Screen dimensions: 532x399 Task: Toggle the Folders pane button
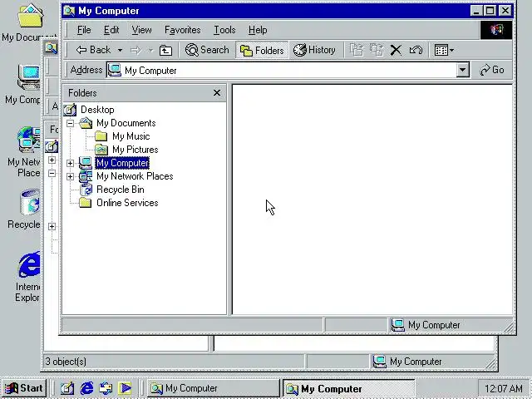point(262,50)
